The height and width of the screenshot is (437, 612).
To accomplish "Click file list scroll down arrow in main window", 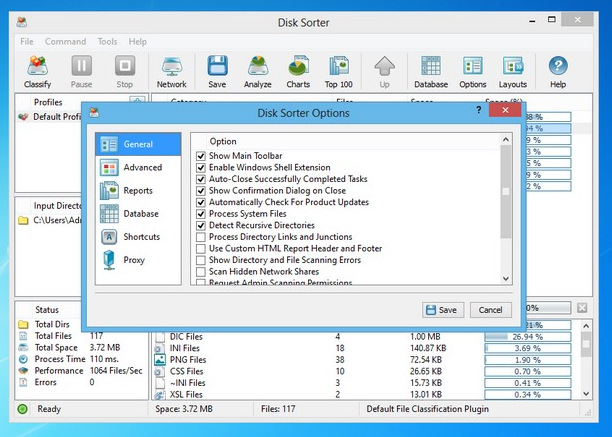I will coord(586,394).
